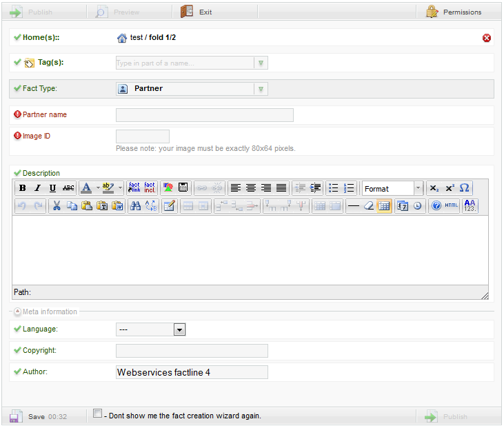Select the unordered bullet list icon

[334, 188]
